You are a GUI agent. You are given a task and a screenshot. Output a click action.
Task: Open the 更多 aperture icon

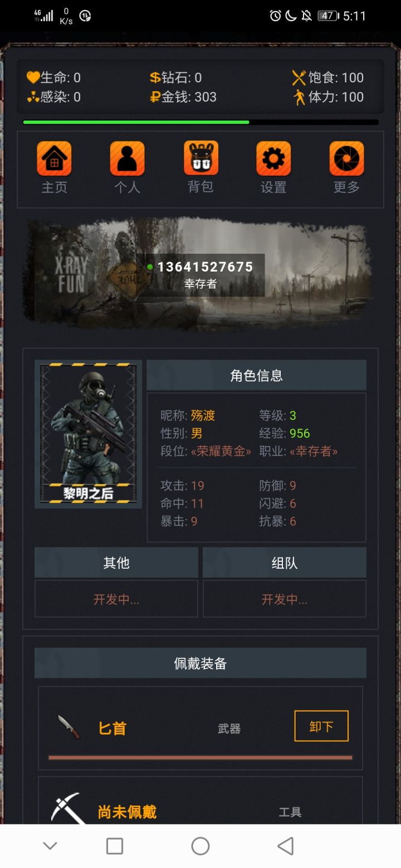[x=346, y=159]
